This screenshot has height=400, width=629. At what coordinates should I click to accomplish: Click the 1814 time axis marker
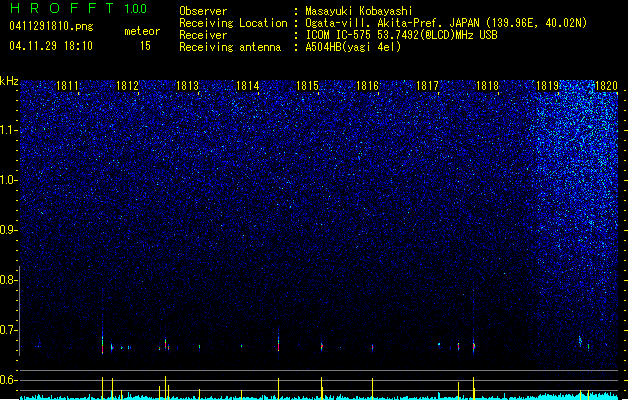(248, 86)
